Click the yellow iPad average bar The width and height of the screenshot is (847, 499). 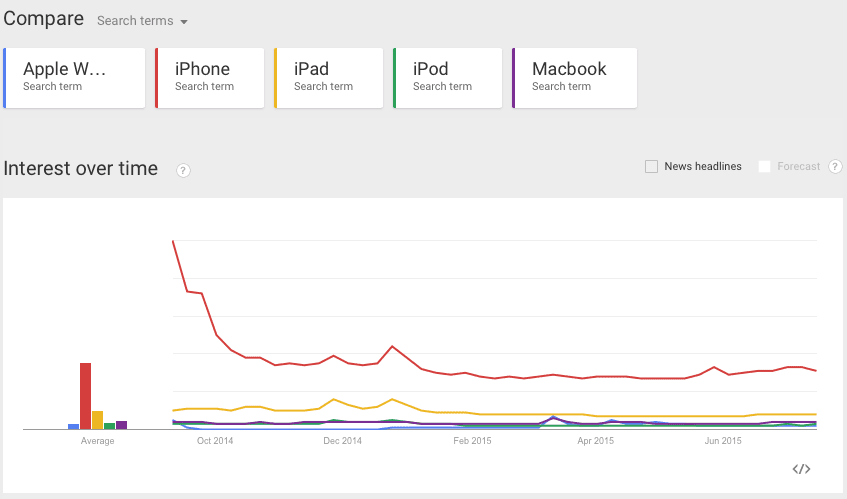click(x=98, y=420)
